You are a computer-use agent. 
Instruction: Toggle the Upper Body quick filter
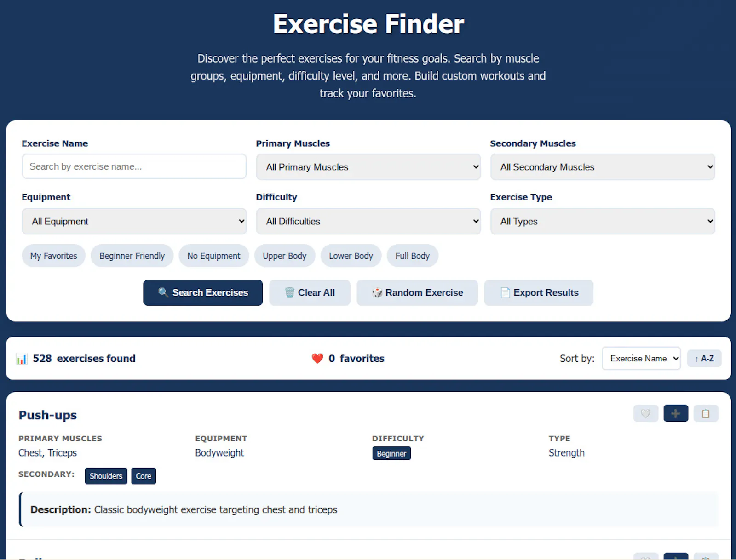[284, 256]
